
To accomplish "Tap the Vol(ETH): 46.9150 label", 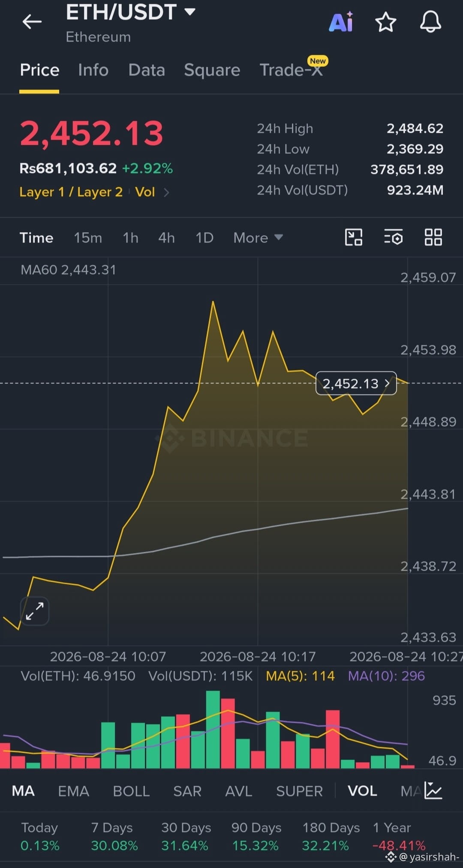I will (78, 676).
